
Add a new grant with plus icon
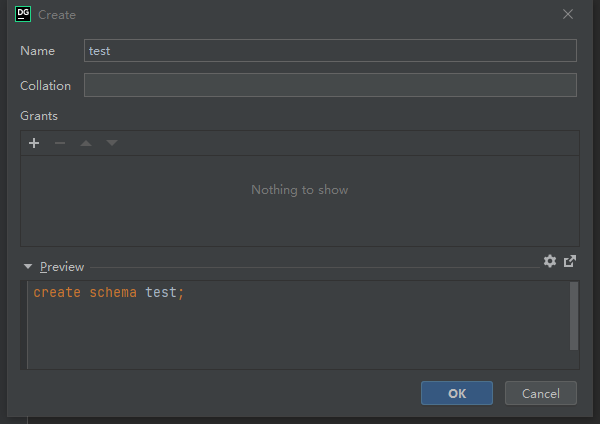point(34,143)
